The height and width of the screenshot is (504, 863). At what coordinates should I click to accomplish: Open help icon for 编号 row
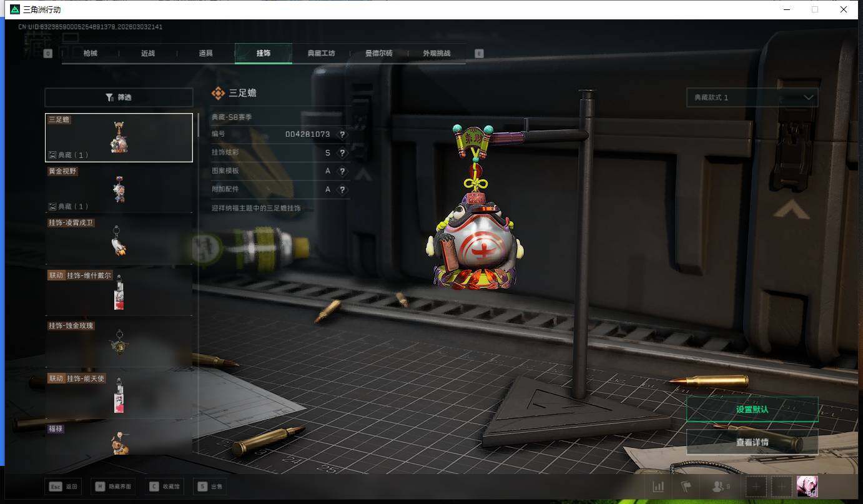tap(342, 134)
